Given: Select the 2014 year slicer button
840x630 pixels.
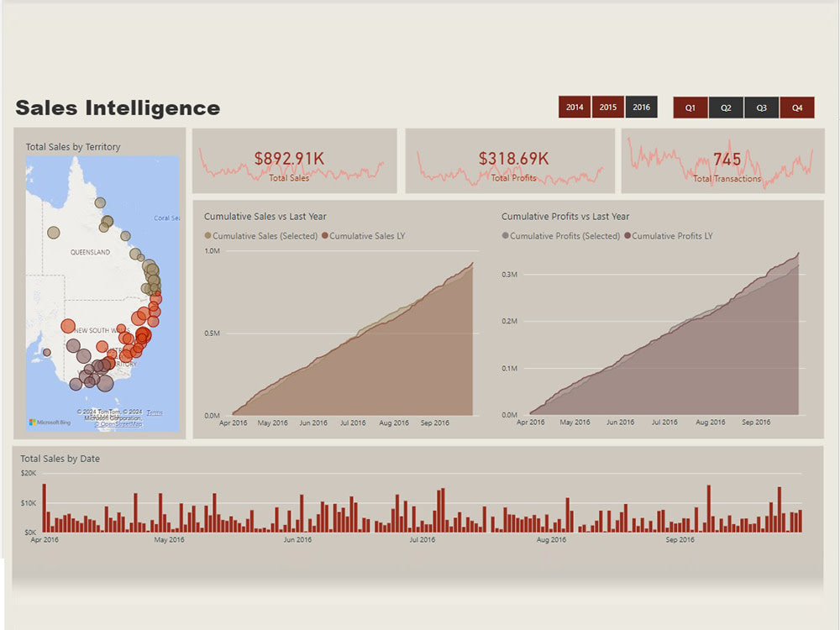Looking at the screenshot, I should [x=575, y=108].
